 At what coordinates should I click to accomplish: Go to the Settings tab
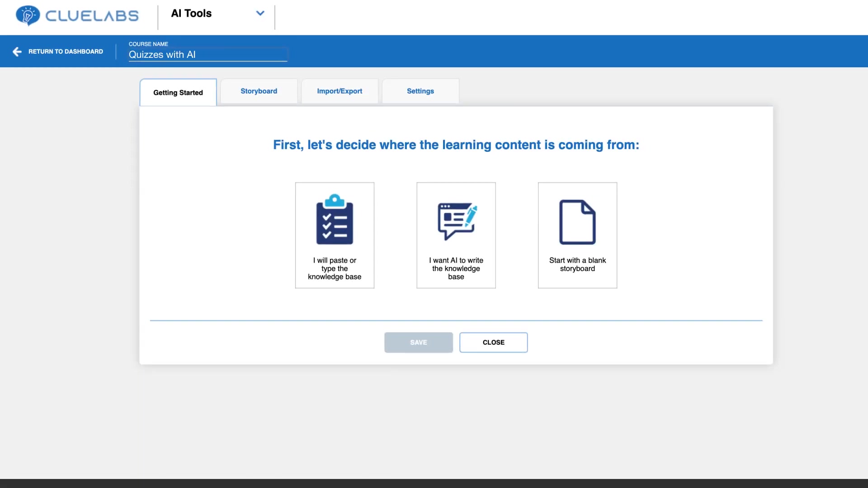click(420, 91)
